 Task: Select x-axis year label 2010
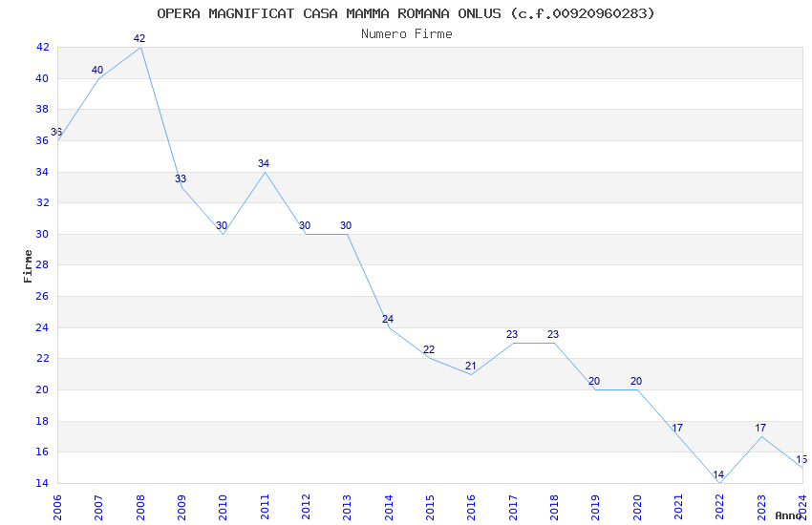(223, 507)
